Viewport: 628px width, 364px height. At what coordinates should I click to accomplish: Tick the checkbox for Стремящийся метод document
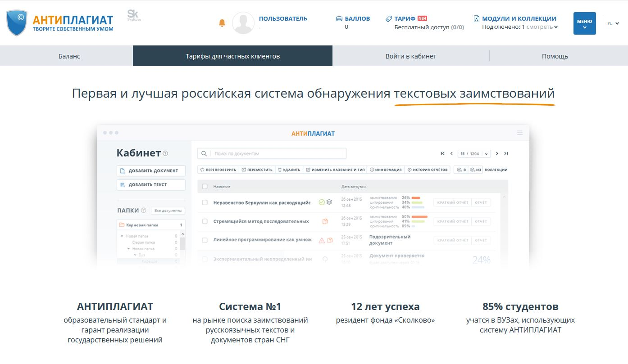click(205, 221)
